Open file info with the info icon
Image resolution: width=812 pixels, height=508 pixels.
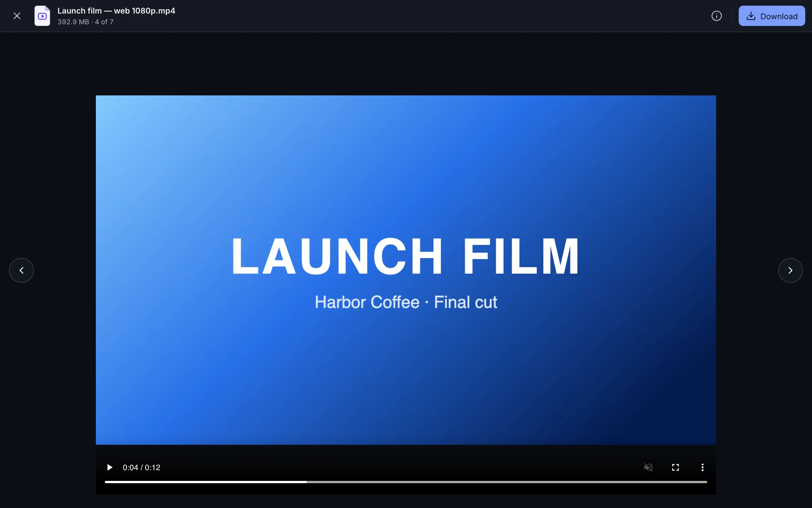pyautogui.click(x=716, y=16)
